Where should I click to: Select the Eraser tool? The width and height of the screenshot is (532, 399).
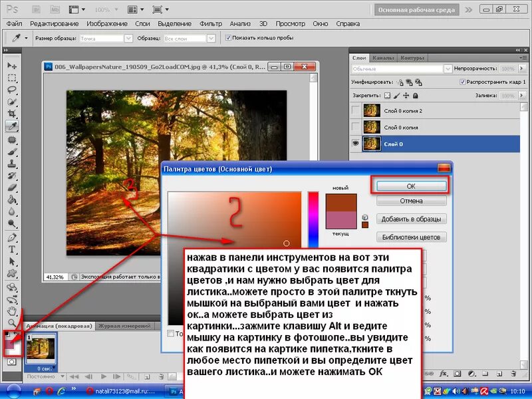pyautogui.click(x=12, y=188)
